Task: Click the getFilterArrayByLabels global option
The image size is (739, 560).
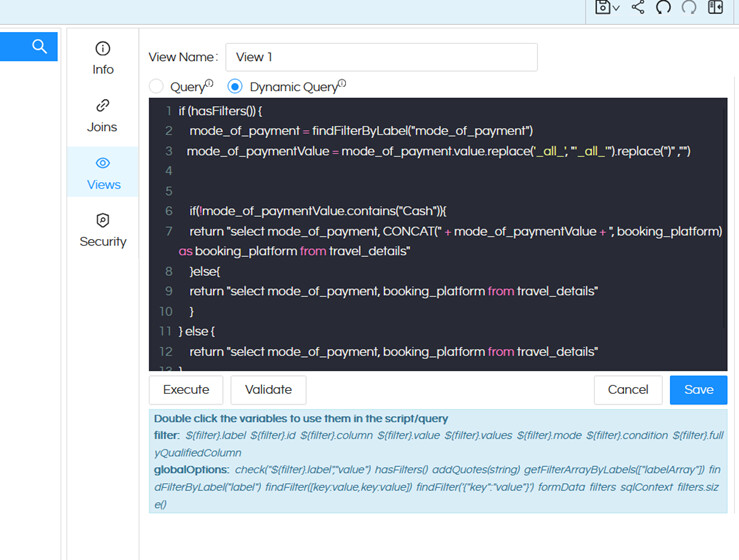Action: pyautogui.click(x=615, y=470)
